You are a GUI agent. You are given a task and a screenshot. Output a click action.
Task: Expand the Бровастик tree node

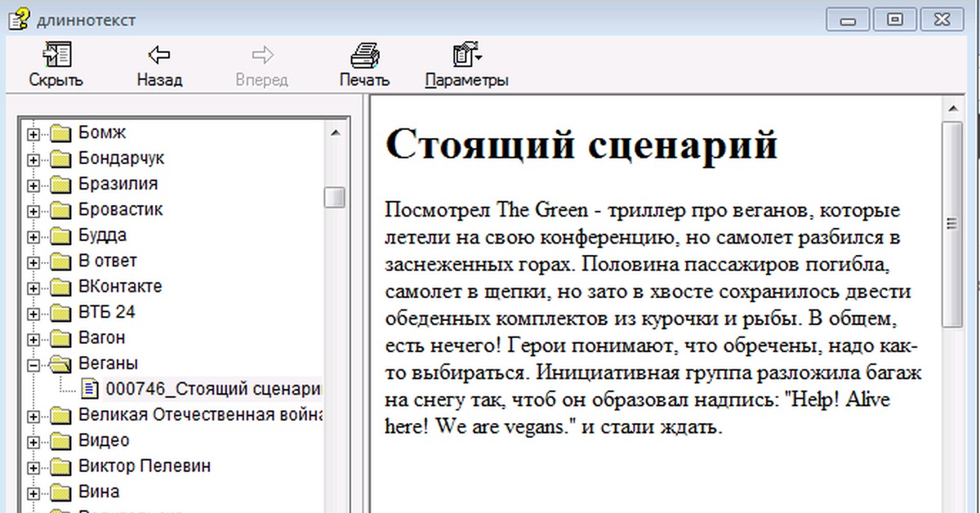[x=33, y=211]
